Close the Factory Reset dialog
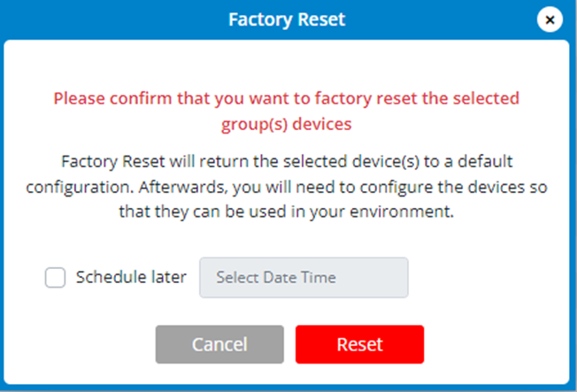The image size is (577, 392). pyautogui.click(x=550, y=19)
